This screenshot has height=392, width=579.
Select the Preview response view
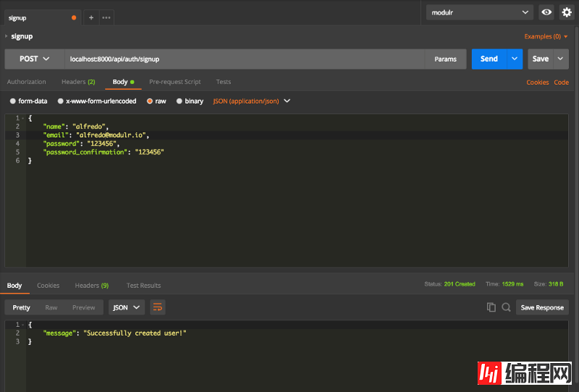click(84, 307)
